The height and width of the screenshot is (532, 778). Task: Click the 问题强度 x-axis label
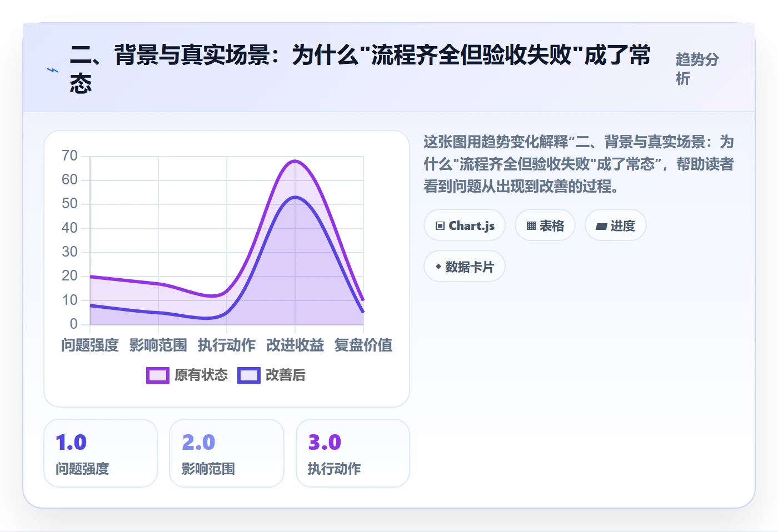pyautogui.click(x=90, y=345)
